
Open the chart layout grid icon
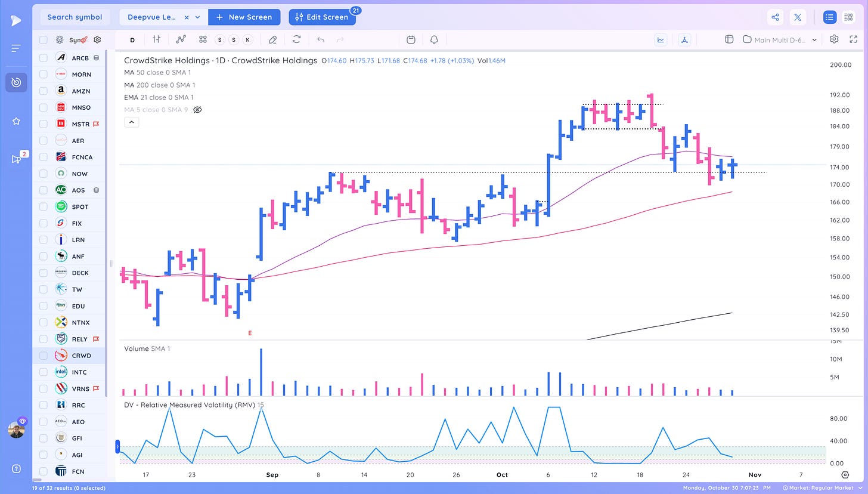tap(728, 39)
